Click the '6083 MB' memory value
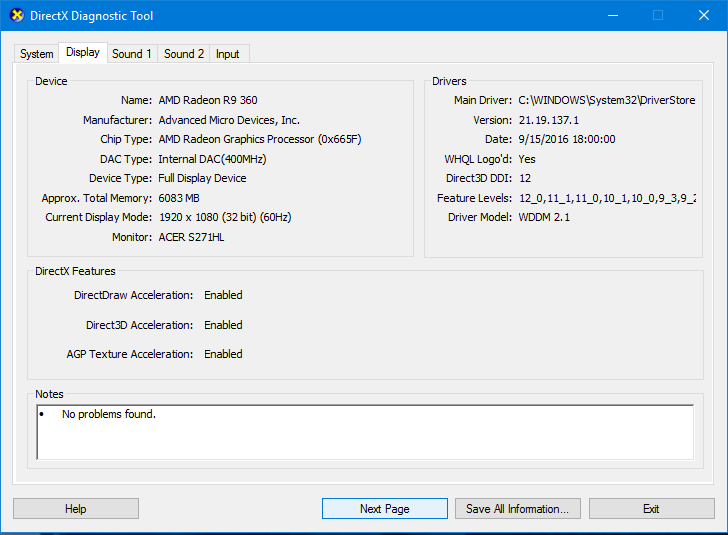This screenshot has height=535, width=728. point(179,198)
